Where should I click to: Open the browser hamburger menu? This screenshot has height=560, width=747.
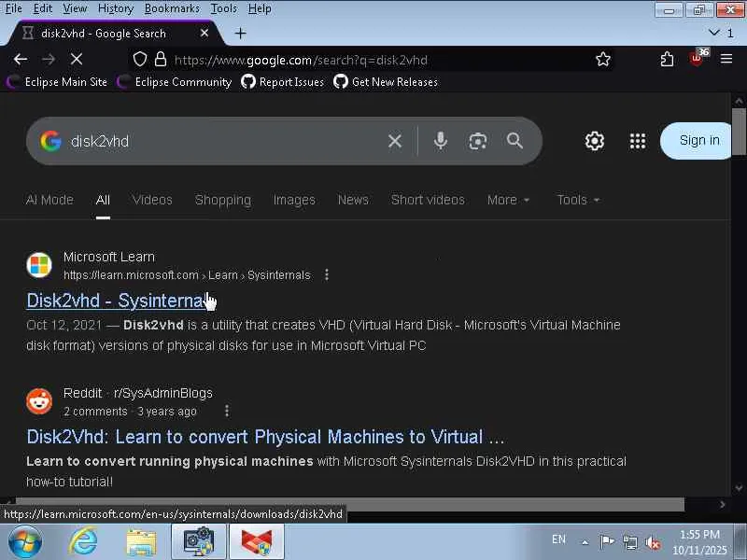(726, 59)
